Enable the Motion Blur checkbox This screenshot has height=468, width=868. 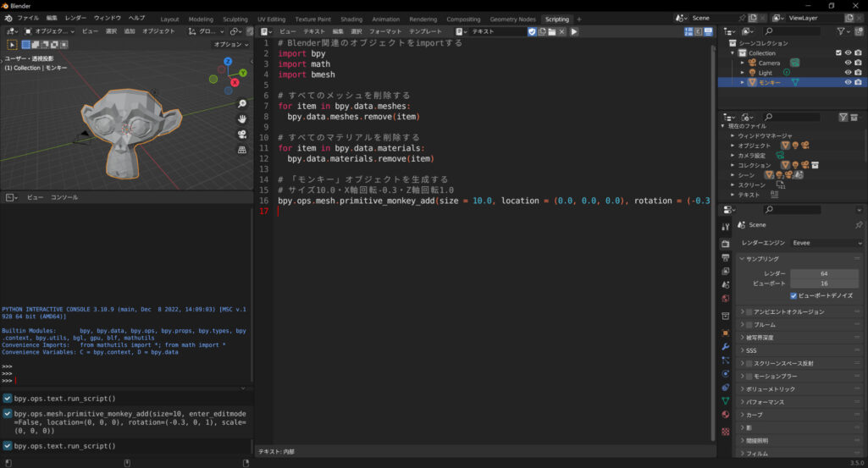click(x=749, y=376)
